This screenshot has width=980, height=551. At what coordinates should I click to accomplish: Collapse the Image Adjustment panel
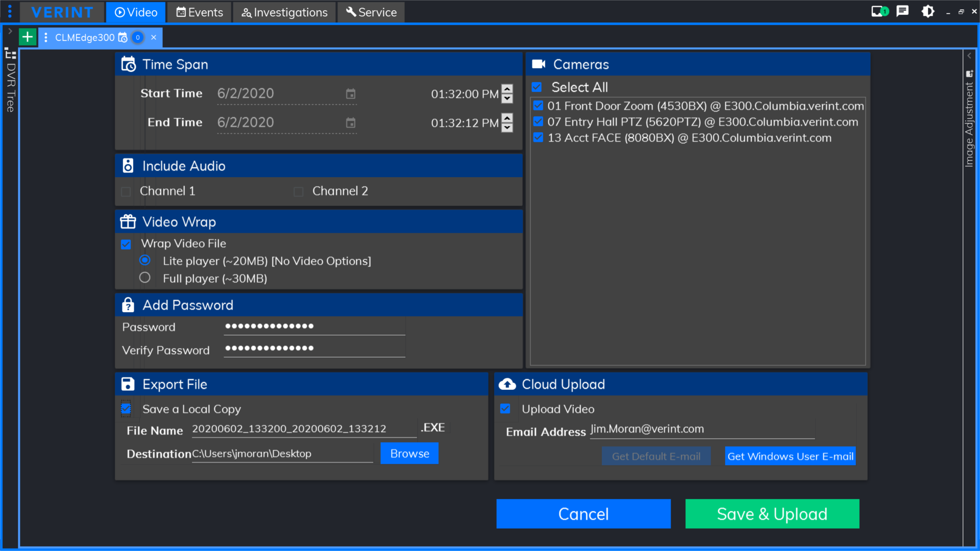pos(969,56)
